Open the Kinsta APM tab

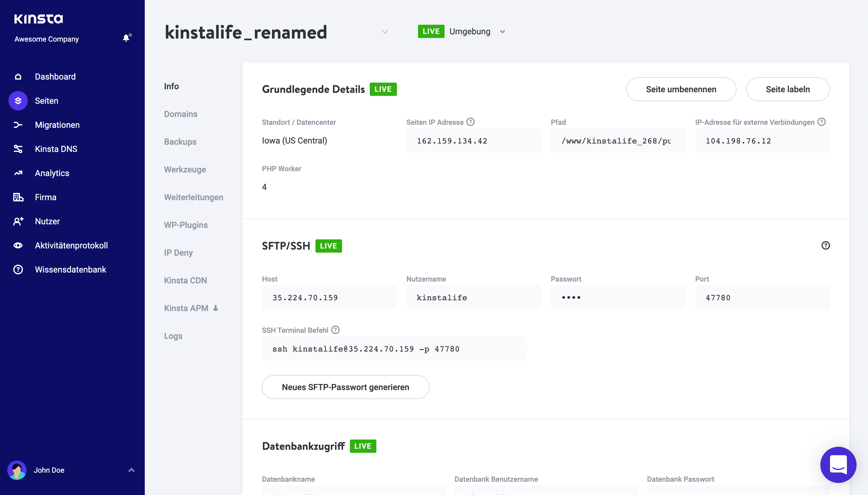coord(186,308)
